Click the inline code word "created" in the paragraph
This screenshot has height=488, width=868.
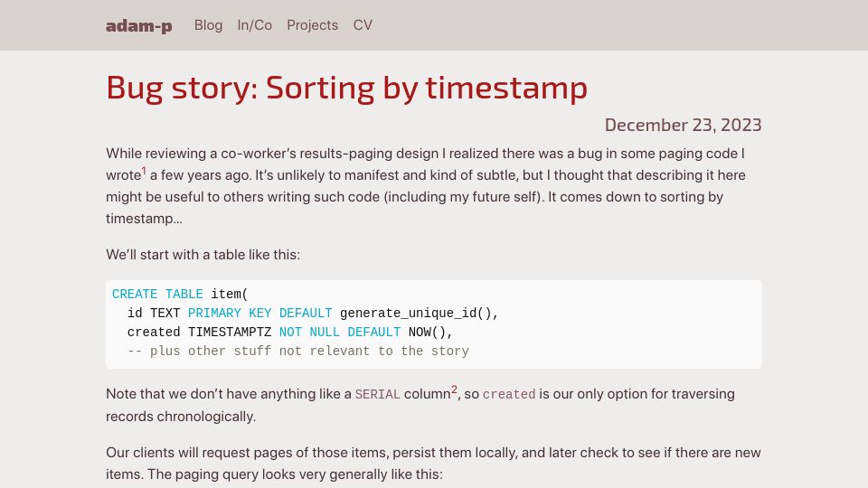[509, 395]
